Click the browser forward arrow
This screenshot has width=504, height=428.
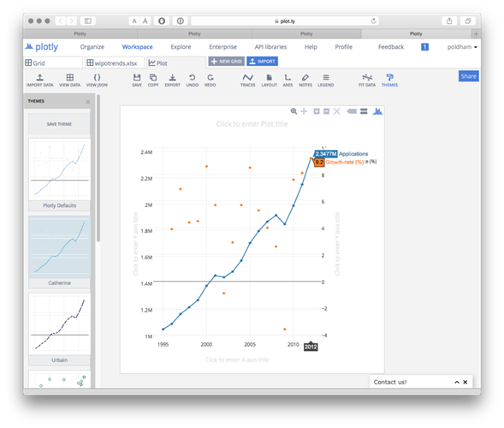pyautogui.click(x=72, y=21)
